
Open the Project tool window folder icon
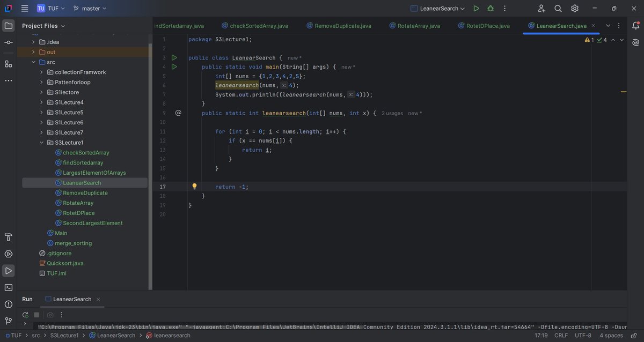9,26
